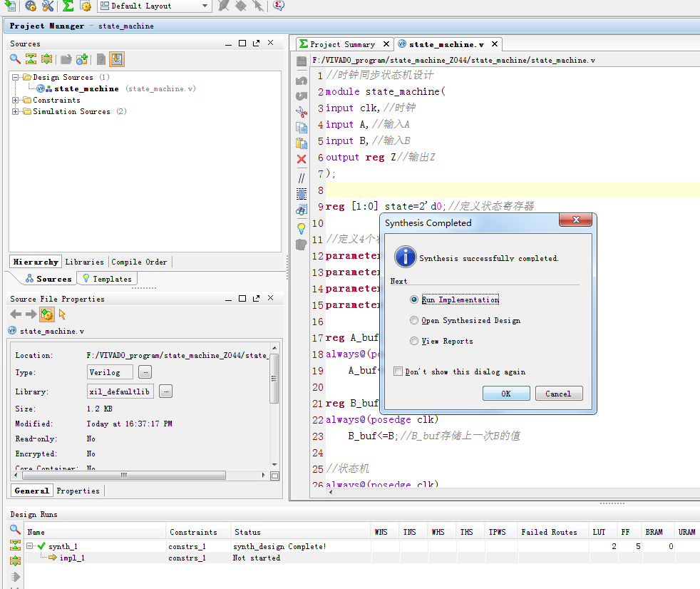This screenshot has height=589, width=700.
Task: Expand the Simulation Sources folder
Action: coord(16,112)
